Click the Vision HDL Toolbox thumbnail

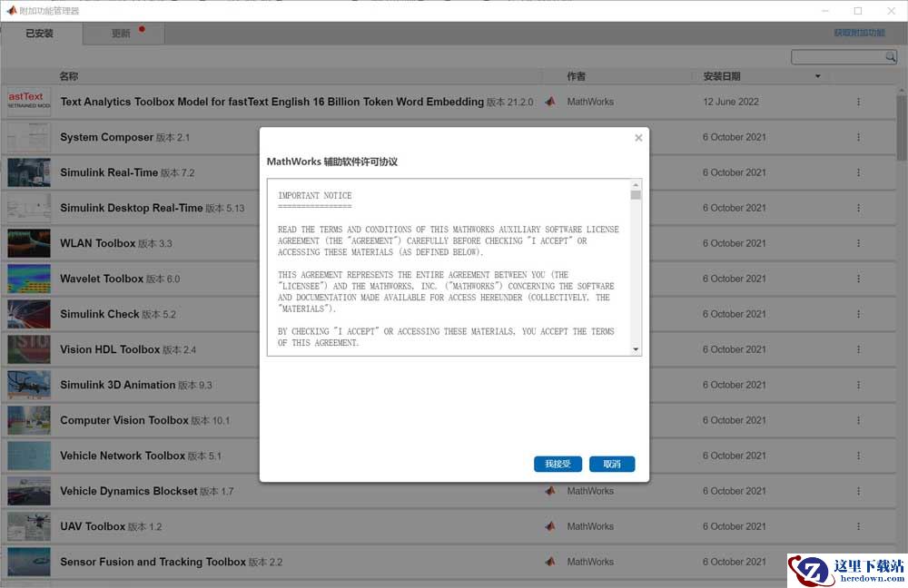pyautogui.click(x=29, y=349)
